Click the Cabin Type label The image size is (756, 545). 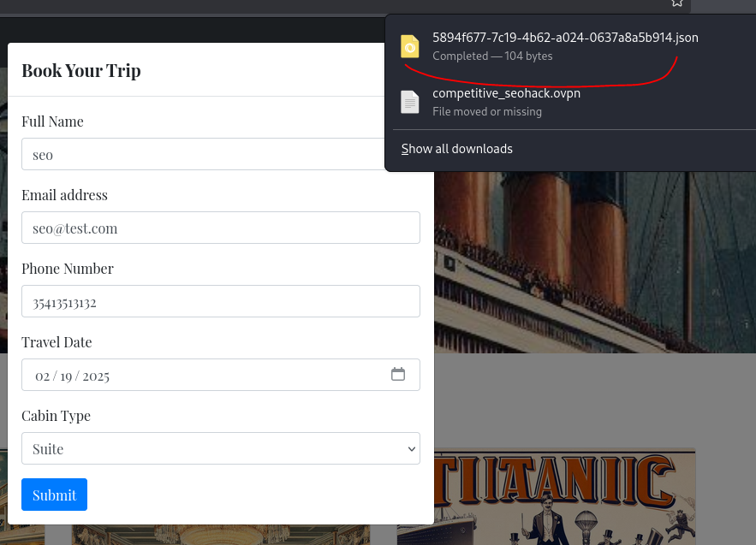pos(56,416)
